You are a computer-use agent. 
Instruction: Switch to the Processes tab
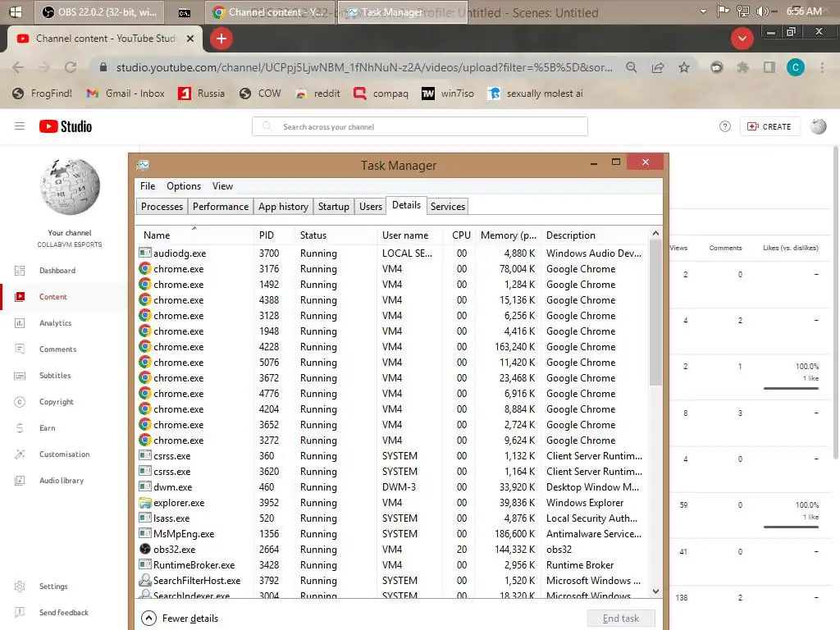pyautogui.click(x=162, y=206)
